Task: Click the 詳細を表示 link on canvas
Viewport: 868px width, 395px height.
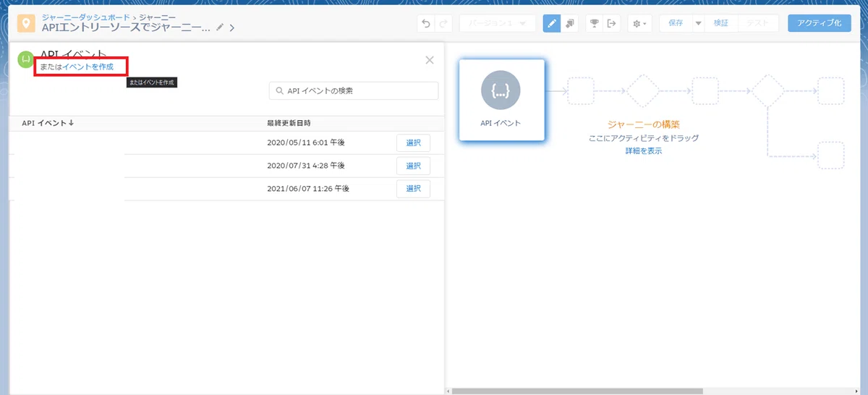Action: pos(644,151)
